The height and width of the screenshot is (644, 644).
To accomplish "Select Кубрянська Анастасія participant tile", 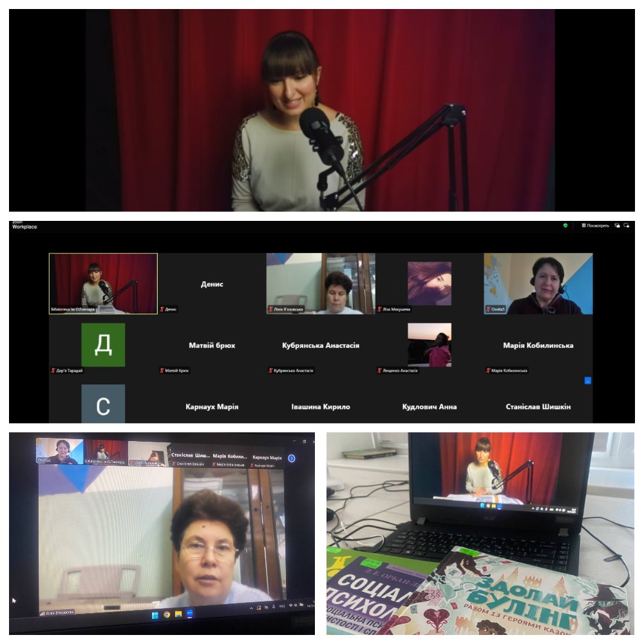I will coord(321,346).
